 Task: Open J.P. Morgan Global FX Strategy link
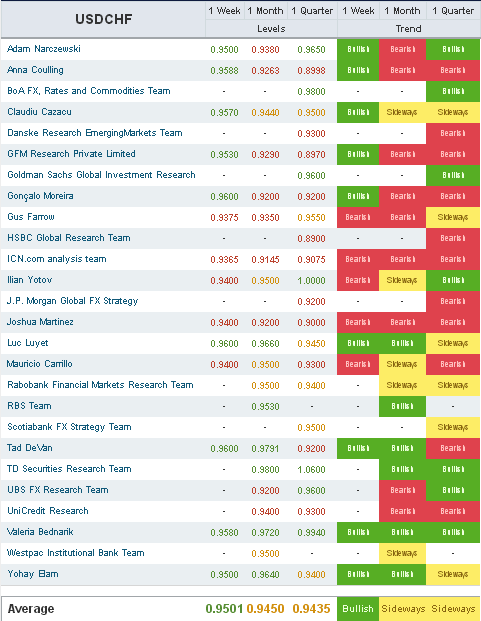pos(72,301)
